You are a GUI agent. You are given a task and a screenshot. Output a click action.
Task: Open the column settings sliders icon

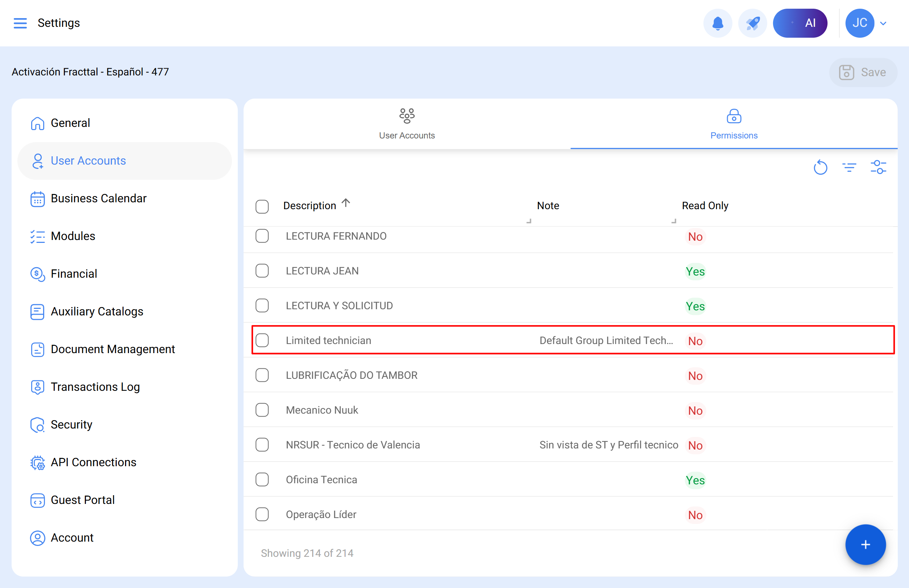point(879,167)
